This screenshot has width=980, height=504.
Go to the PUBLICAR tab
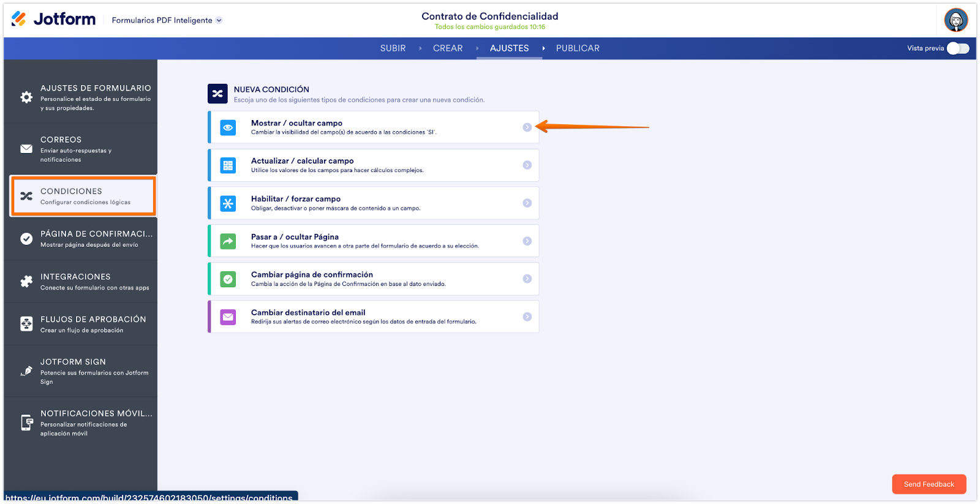click(x=578, y=48)
